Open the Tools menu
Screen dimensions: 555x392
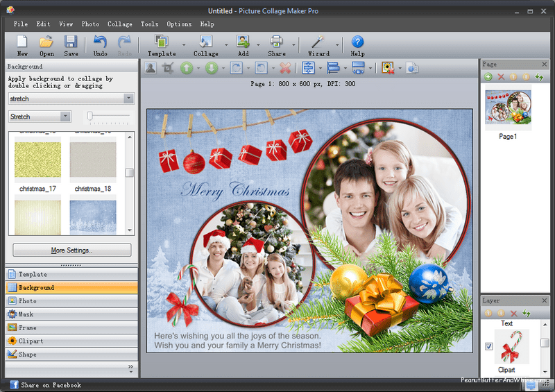149,24
